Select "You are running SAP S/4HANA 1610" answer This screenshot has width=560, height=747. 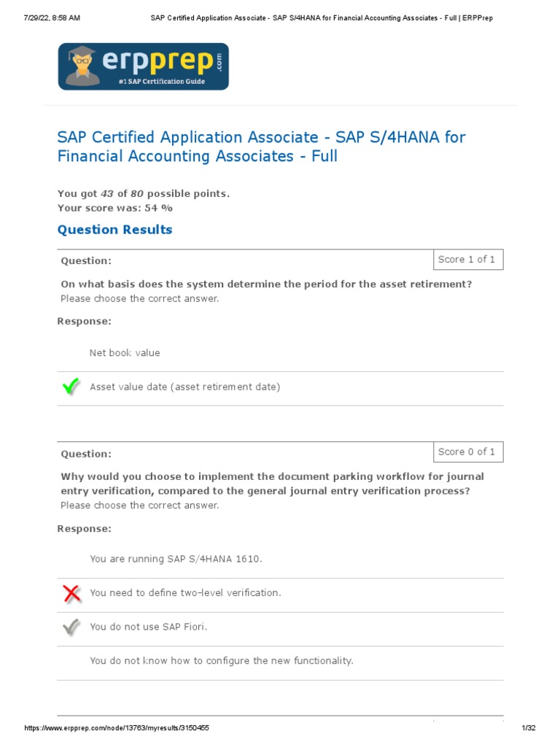tap(176, 559)
